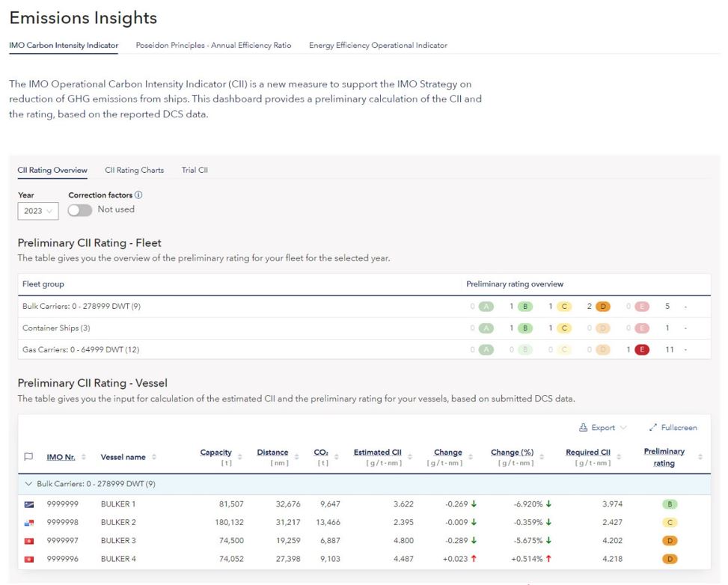The height and width of the screenshot is (585, 728).
Task: Click vessel name BULKER 2
Action: click(x=118, y=522)
